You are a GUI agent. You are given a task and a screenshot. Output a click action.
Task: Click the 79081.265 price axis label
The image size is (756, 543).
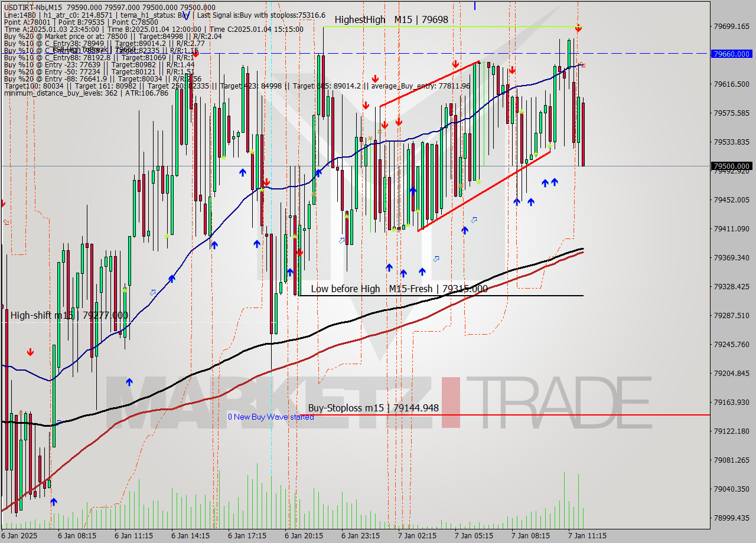point(732,460)
